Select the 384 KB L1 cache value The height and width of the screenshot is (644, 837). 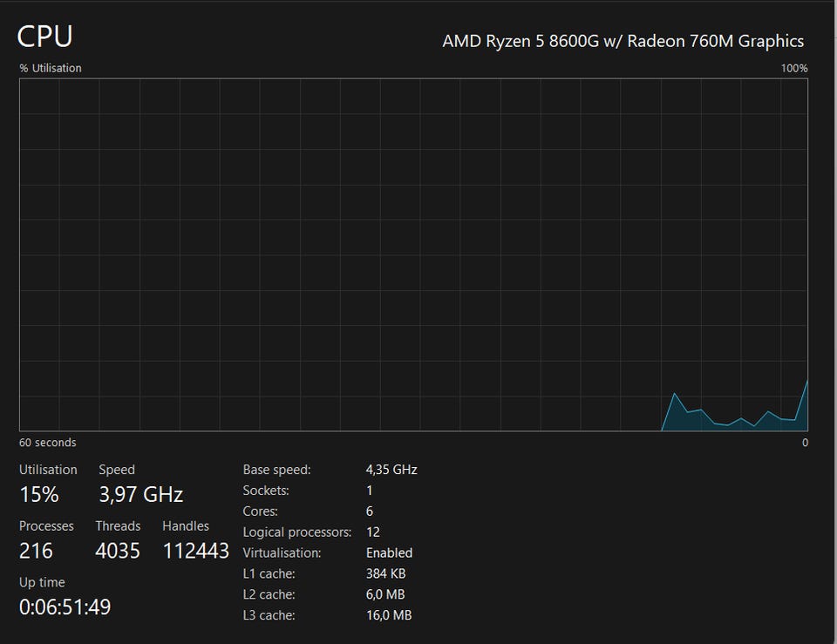pyautogui.click(x=386, y=573)
